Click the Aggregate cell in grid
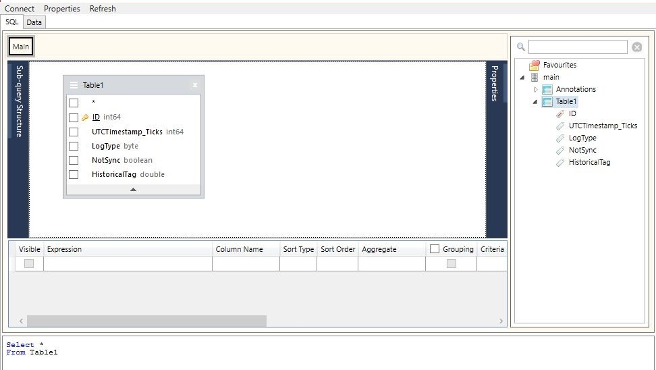 (x=392, y=264)
